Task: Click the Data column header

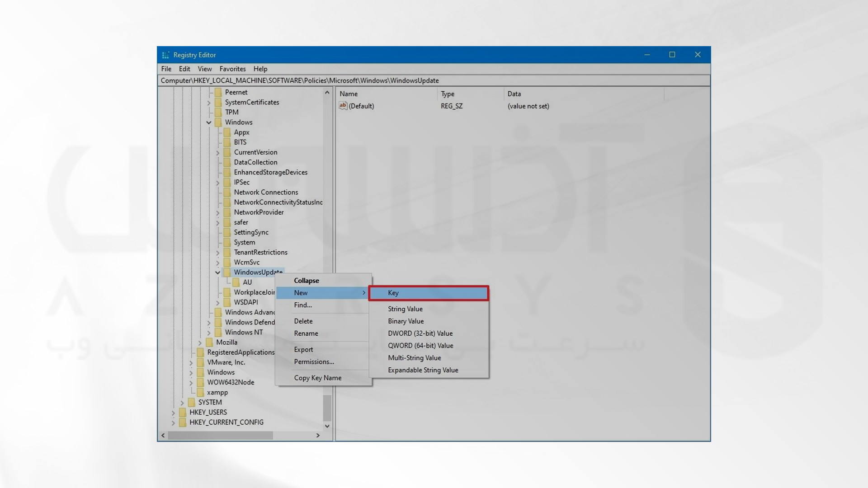Action: click(x=584, y=94)
